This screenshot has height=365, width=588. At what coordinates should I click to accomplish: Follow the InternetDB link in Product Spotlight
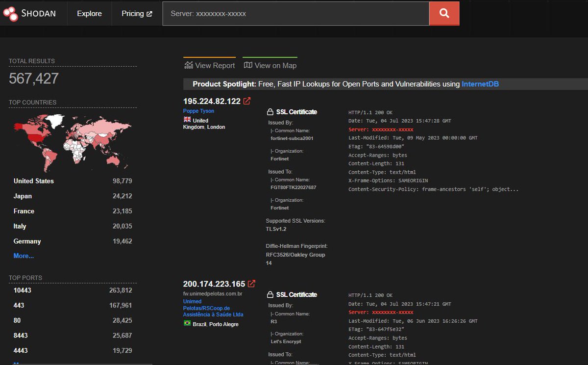pyautogui.click(x=480, y=84)
